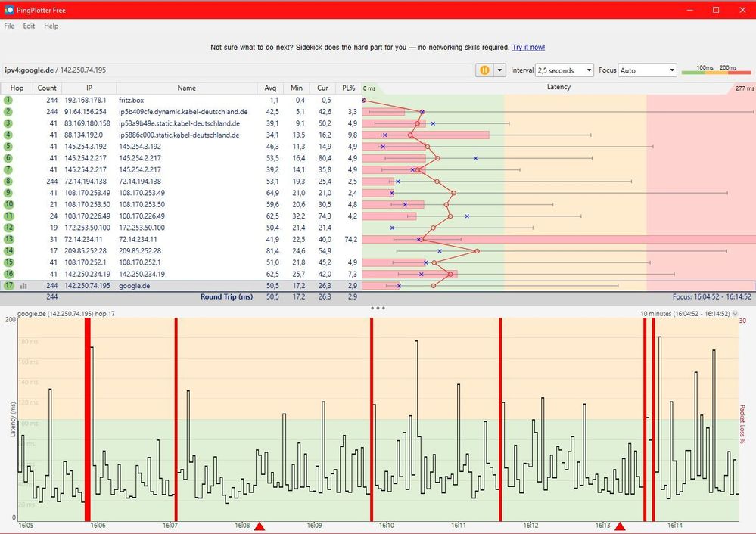This screenshot has height=534, width=756.
Task: Toggle the hop 17 timeline graph icon
Action: point(23,286)
